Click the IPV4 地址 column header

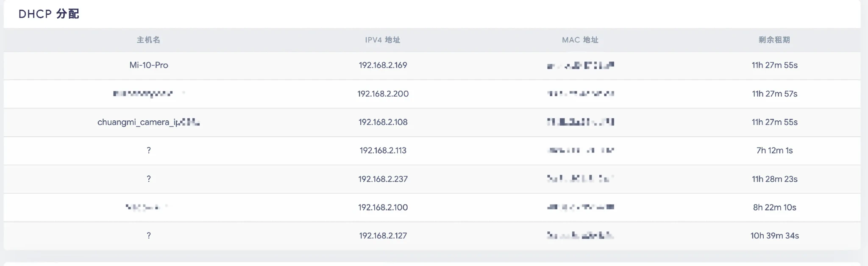pos(383,40)
